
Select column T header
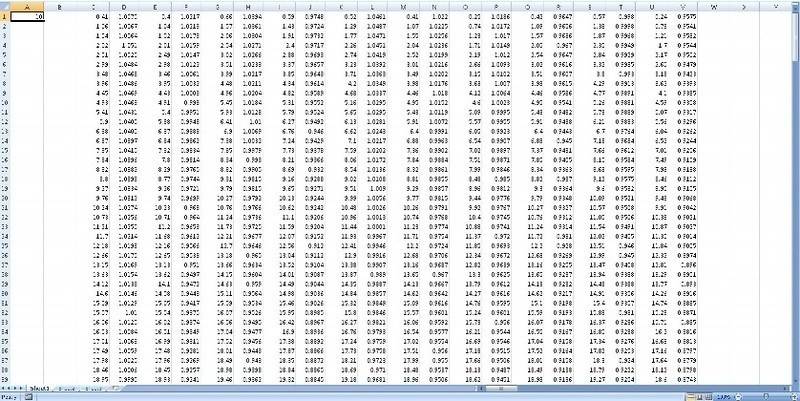[620, 7]
